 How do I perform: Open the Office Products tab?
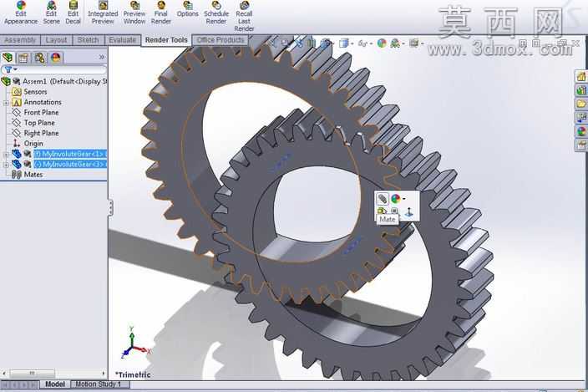tap(220, 40)
